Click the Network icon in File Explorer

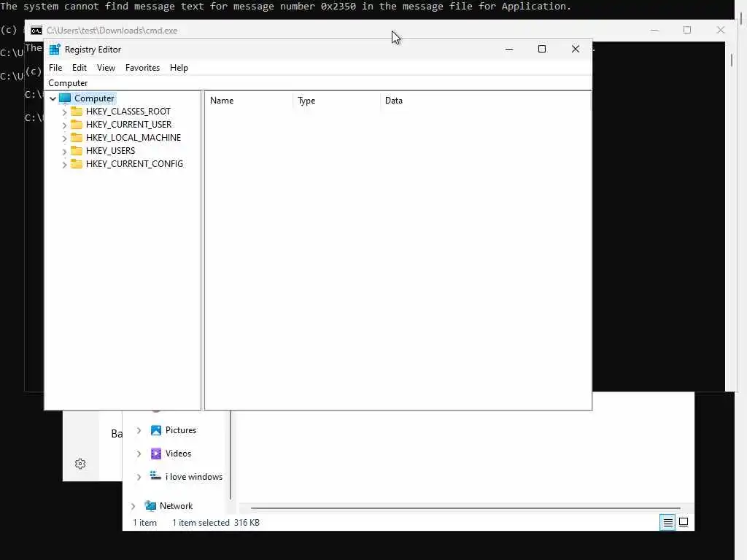pyautogui.click(x=150, y=506)
